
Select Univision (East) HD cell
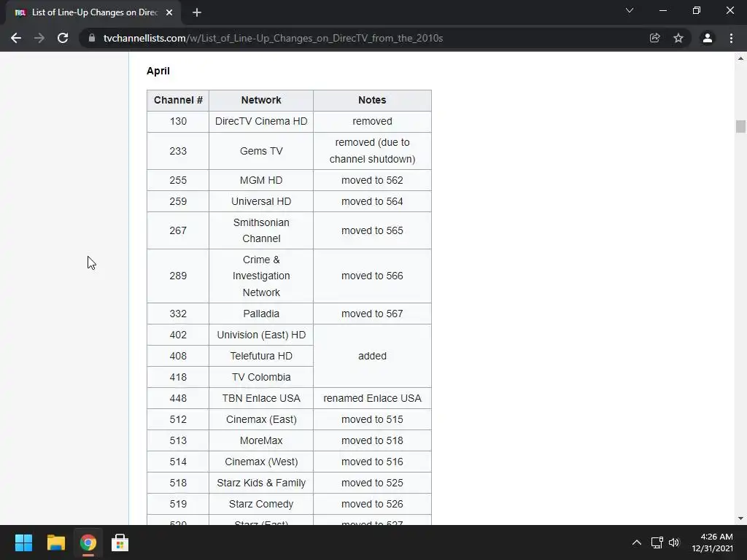point(261,335)
